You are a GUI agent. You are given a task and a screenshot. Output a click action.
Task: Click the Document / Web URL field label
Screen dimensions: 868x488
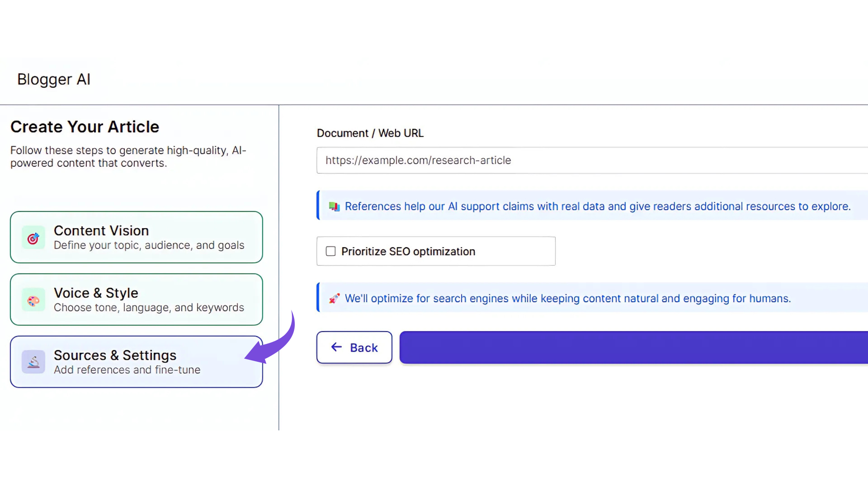tap(370, 133)
